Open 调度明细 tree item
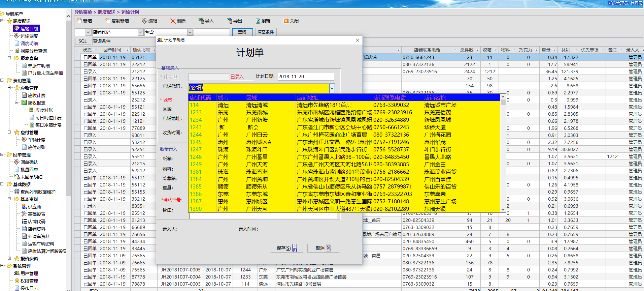644x291 pixels. (29, 43)
